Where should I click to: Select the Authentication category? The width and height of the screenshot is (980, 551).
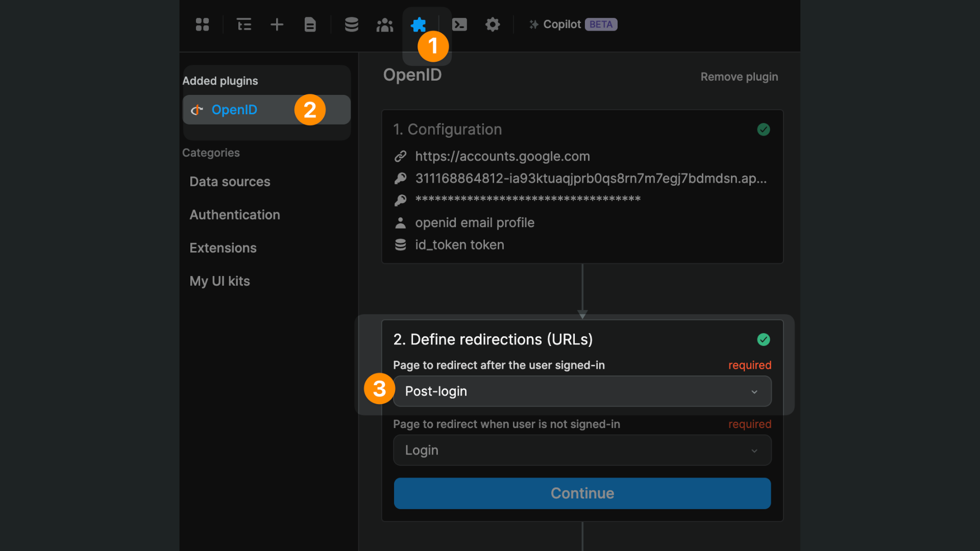[235, 215]
